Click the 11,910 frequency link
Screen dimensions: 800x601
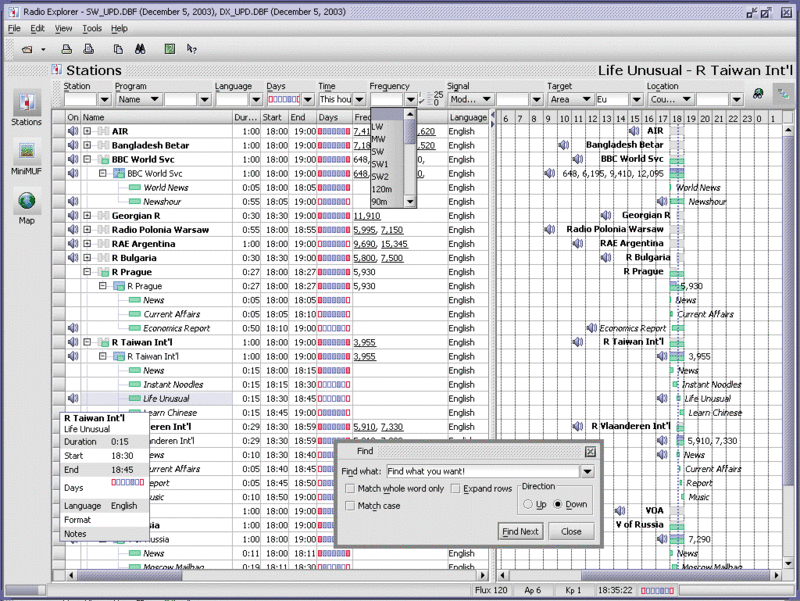[x=367, y=216]
